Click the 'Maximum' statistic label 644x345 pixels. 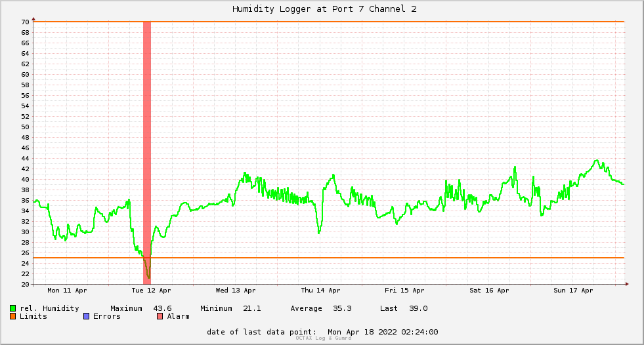tap(126, 308)
